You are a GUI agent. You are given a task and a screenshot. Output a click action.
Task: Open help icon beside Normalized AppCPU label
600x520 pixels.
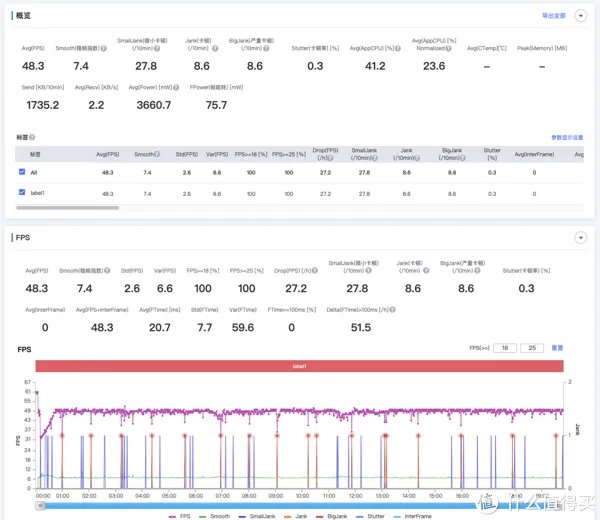click(448, 48)
